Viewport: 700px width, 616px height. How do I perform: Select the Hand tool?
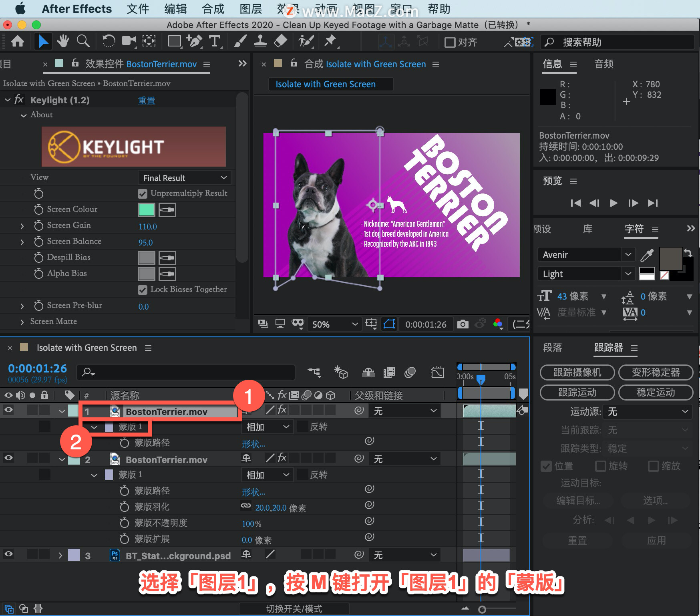[63, 41]
